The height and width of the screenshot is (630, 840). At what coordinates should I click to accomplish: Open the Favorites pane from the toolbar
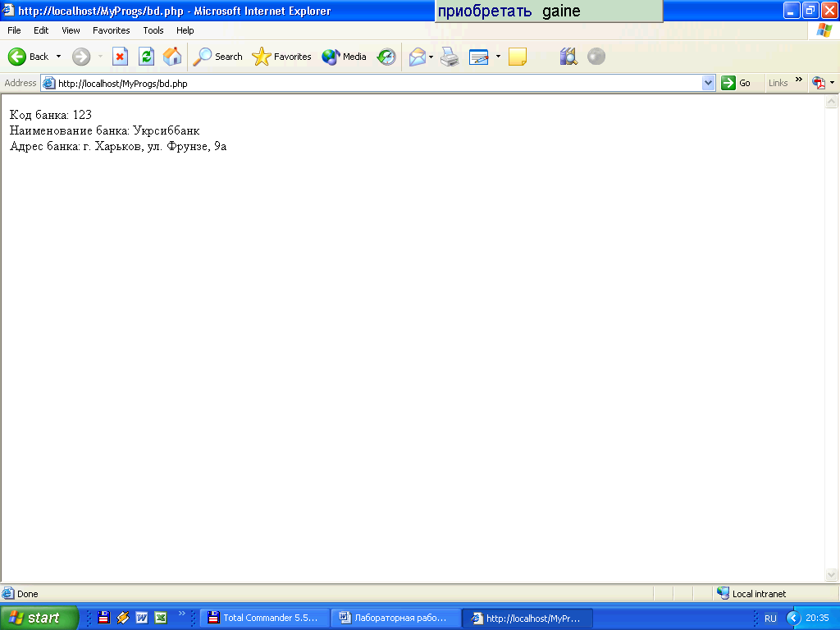point(282,57)
